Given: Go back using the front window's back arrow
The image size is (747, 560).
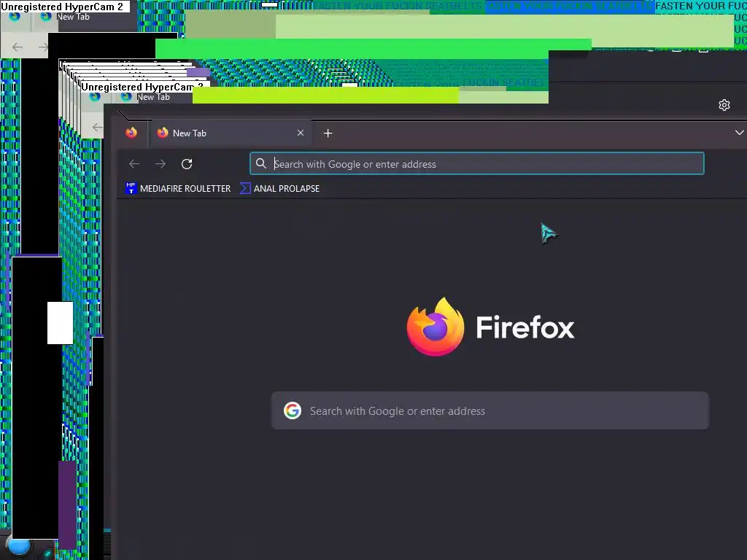Looking at the screenshot, I should (x=134, y=164).
